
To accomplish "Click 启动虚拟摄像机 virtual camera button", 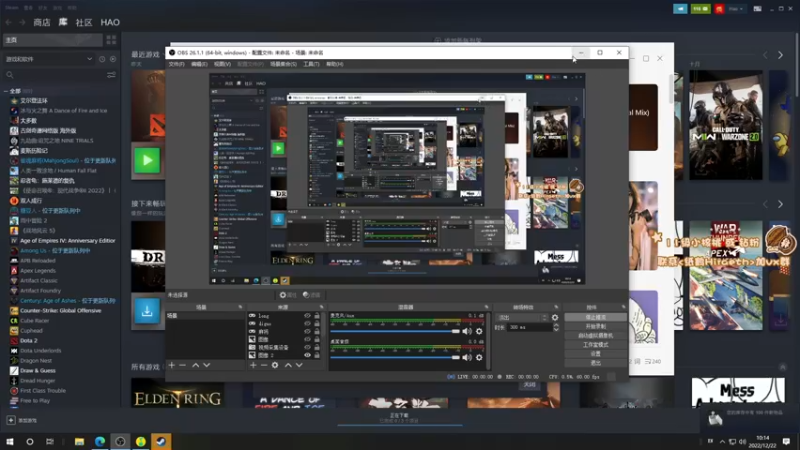I will [x=595, y=336].
